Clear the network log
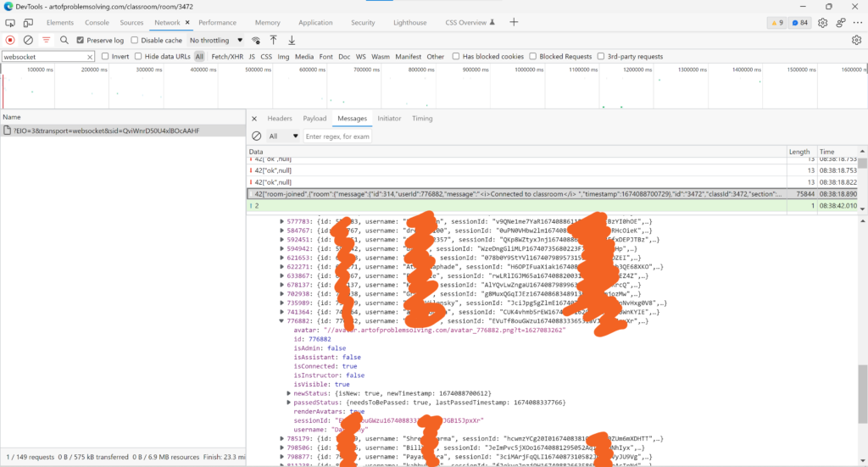 (x=28, y=40)
